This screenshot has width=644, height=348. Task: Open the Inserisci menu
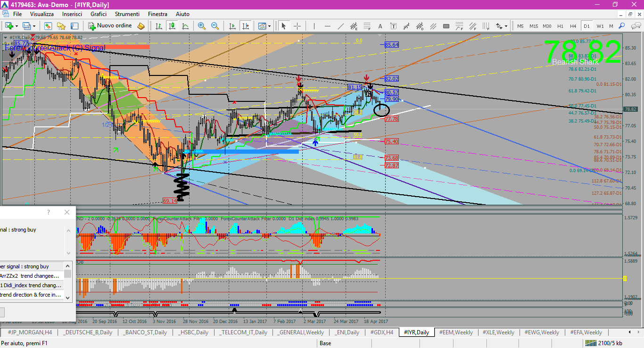[x=72, y=14]
